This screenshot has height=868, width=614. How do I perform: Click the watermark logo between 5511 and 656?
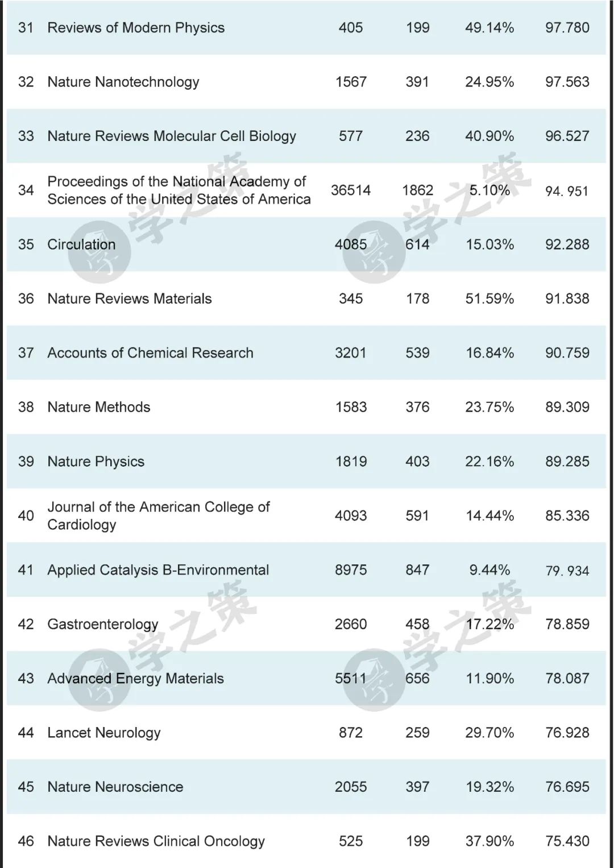click(374, 680)
